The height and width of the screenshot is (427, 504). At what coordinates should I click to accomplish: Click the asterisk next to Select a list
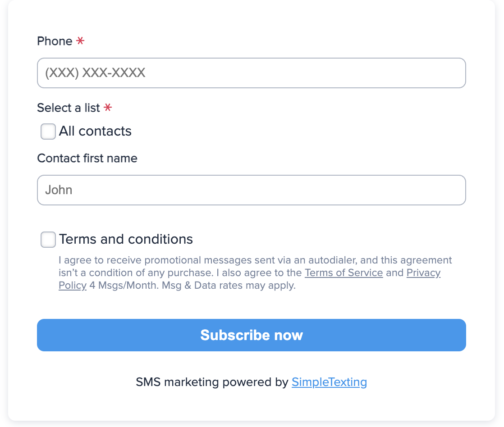click(108, 108)
